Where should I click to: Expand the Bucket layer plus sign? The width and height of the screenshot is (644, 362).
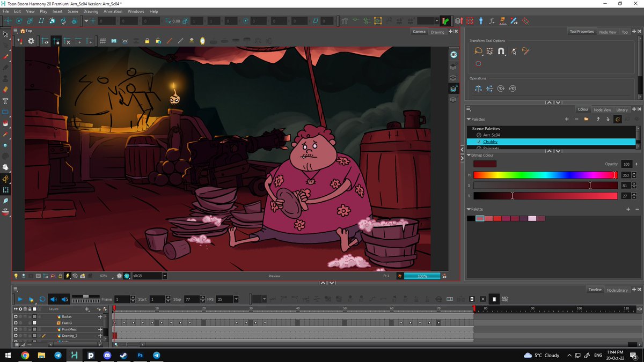click(100, 317)
